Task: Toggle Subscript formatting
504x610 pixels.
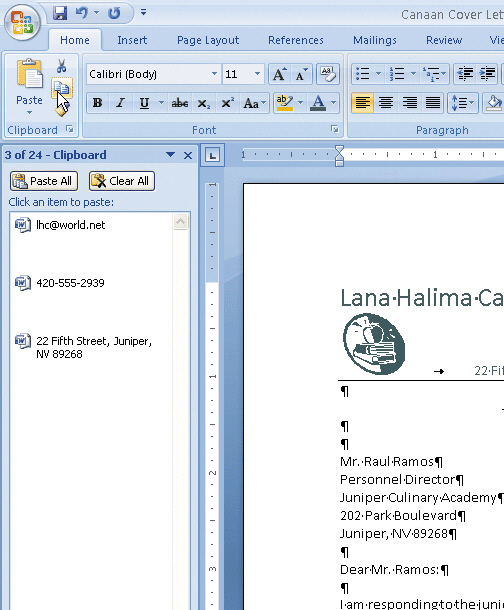Action: point(203,103)
